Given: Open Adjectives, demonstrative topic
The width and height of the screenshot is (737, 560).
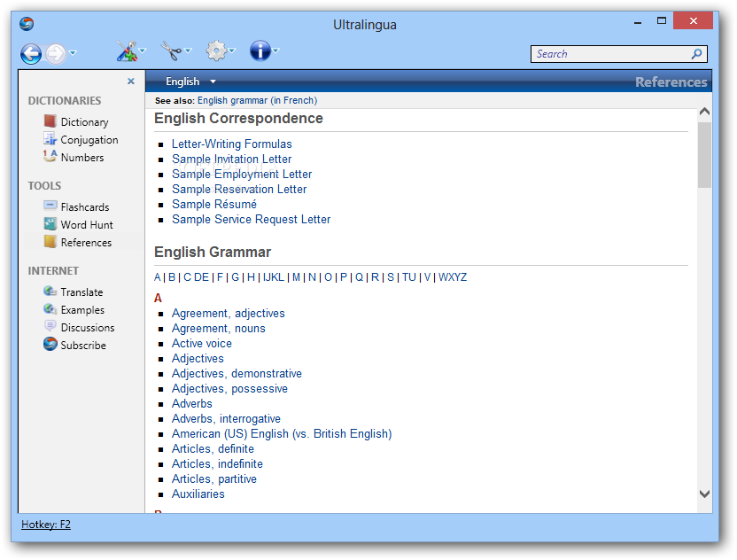Looking at the screenshot, I should pyautogui.click(x=237, y=373).
